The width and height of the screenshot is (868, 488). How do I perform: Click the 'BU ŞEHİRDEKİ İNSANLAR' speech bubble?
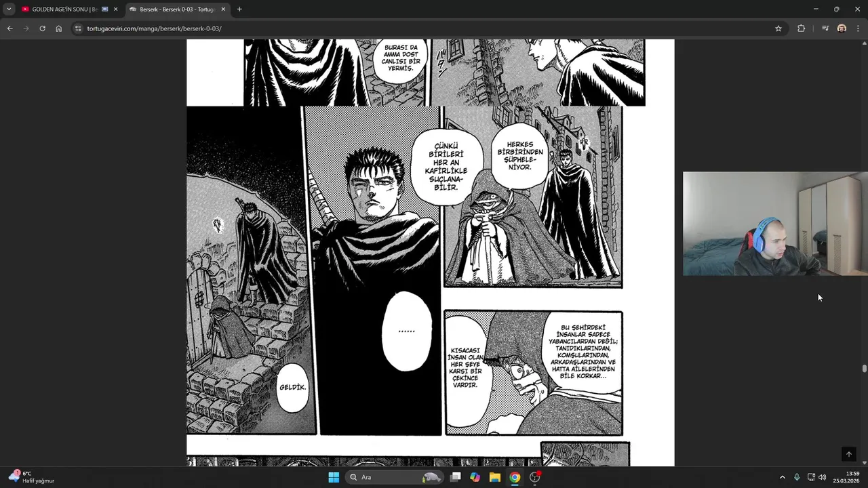coord(583,352)
